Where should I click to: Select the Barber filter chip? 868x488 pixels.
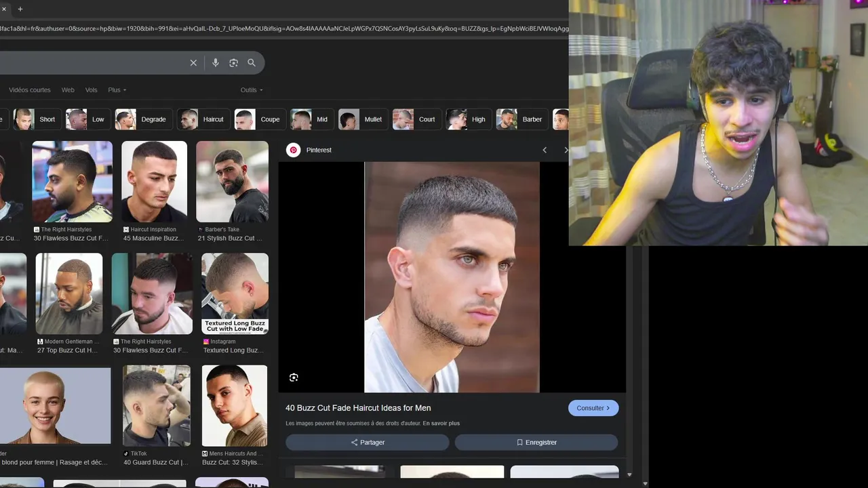[x=522, y=119]
